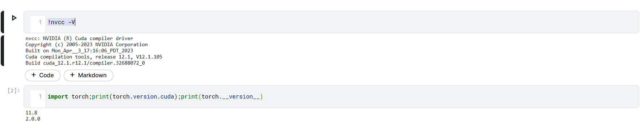The image size is (644, 135).
Task: Click the 'Build cuda_12.1.r12.1' output line
Action: (x=85, y=63)
